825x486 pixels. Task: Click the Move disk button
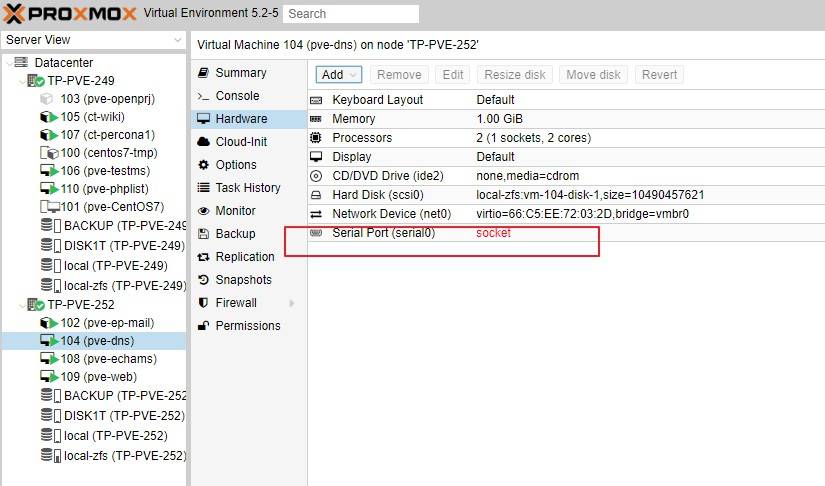point(593,75)
